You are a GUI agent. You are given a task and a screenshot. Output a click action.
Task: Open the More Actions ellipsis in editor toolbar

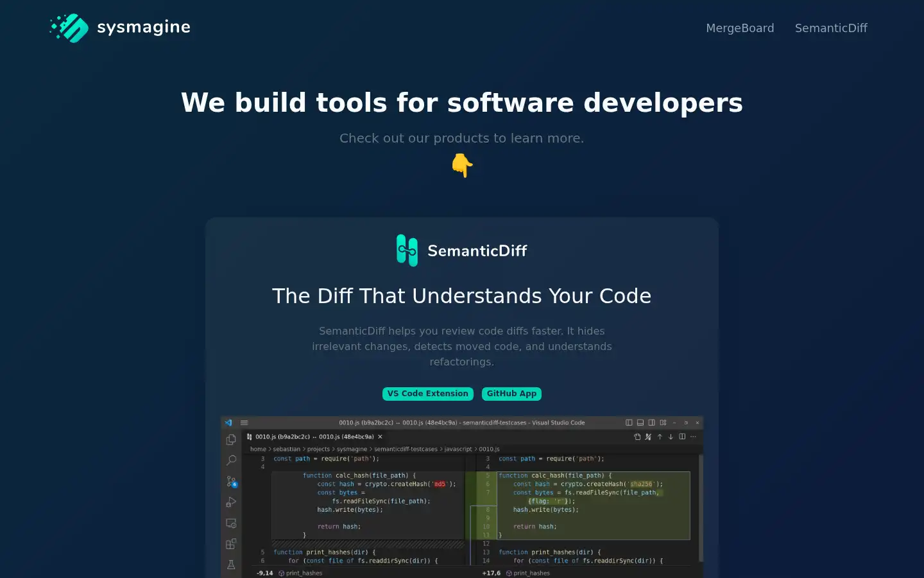[693, 437]
